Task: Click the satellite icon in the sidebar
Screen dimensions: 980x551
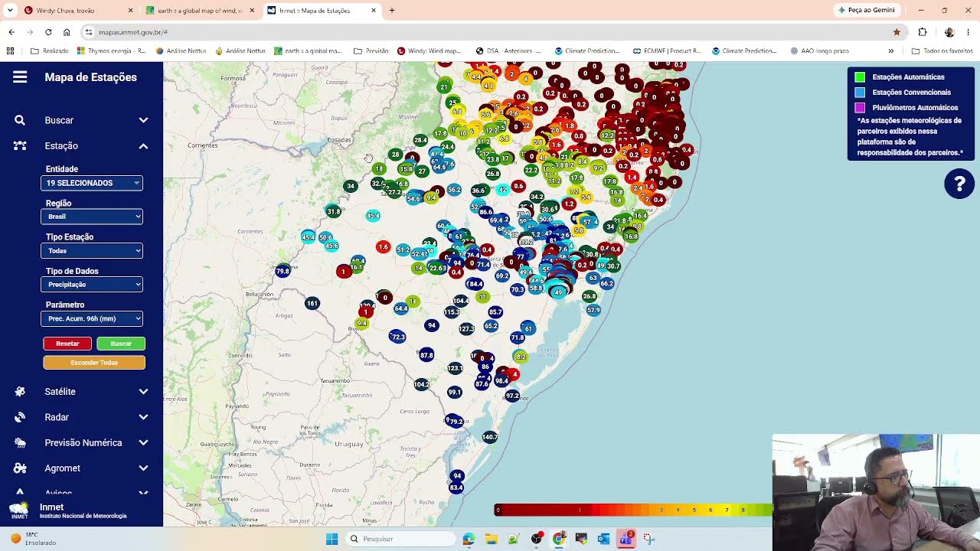Action: click(20, 391)
